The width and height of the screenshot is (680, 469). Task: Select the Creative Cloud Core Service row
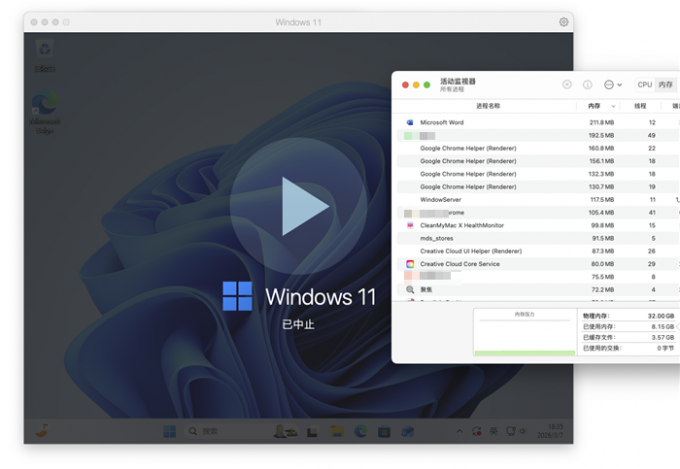[538, 264]
